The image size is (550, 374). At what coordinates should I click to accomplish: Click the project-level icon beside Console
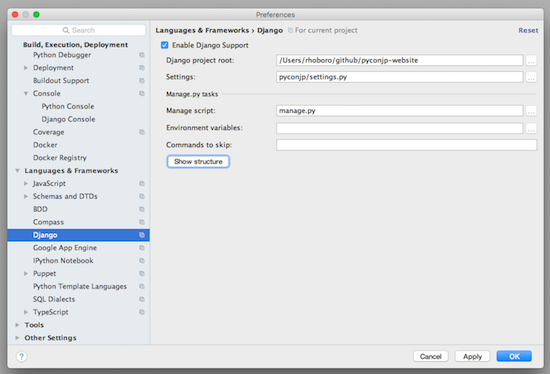pos(142,93)
